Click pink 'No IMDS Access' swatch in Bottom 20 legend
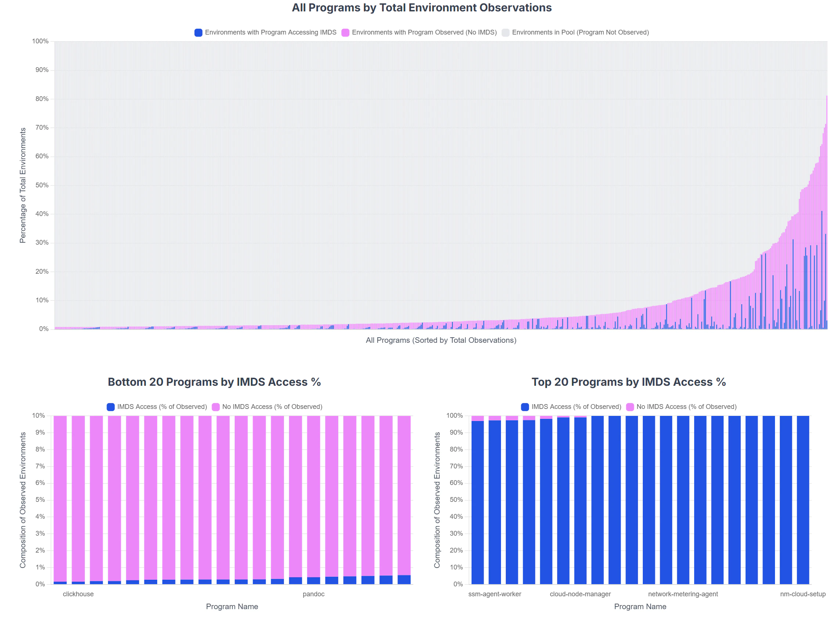This screenshot has height=622, width=840. click(x=216, y=407)
